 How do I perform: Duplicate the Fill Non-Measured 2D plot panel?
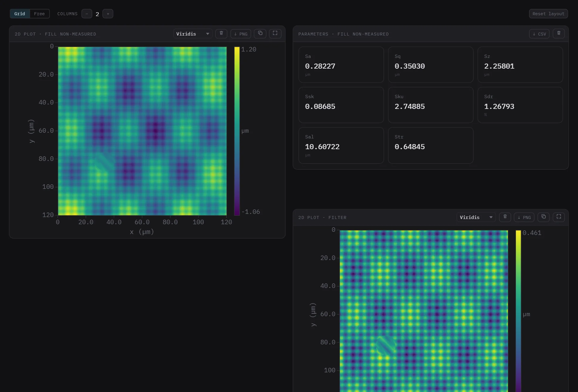pyautogui.click(x=260, y=34)
